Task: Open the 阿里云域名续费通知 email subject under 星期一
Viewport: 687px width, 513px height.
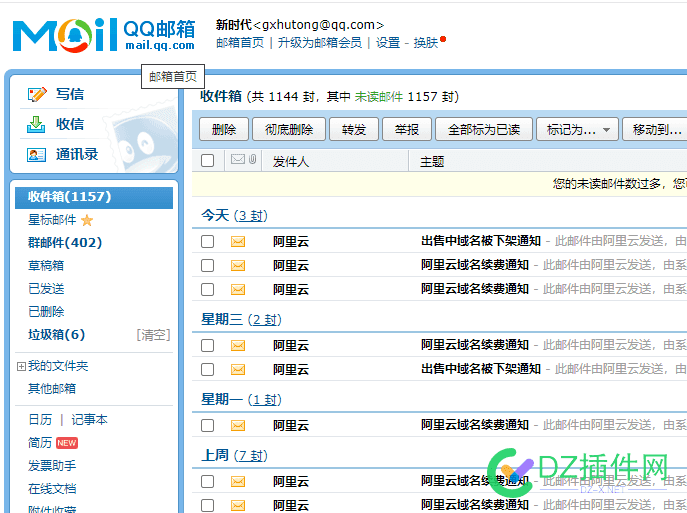Action: (475, 425)
